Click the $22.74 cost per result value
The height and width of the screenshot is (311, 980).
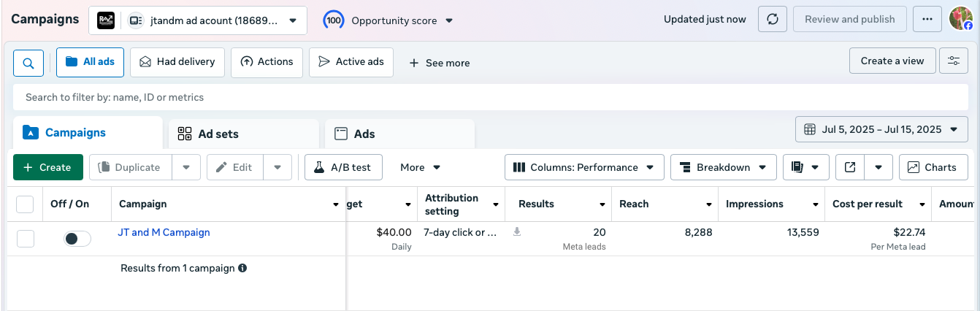909,232
